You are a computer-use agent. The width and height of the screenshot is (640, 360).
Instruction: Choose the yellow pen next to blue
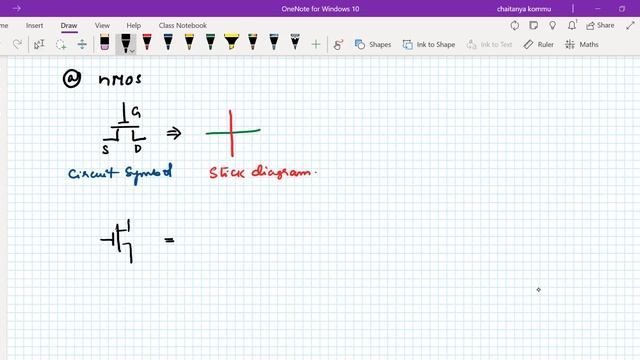[x=189, y=42]
